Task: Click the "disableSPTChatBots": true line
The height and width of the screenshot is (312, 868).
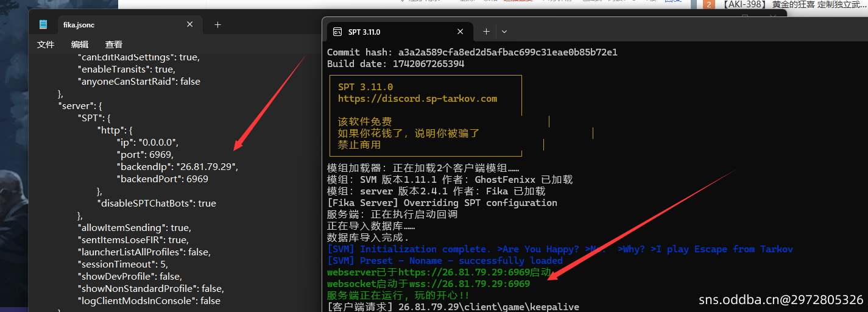Action: [157, 204]
